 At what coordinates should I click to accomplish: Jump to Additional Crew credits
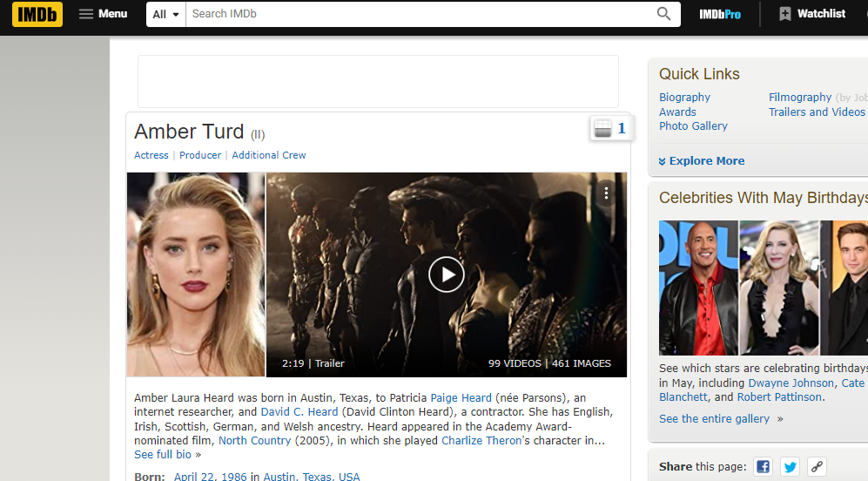tap(268, 155)
